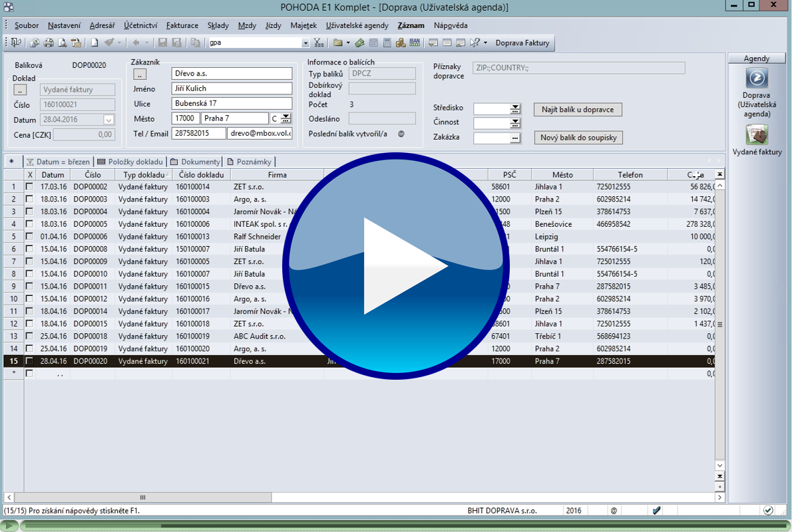
Task: Check the box in row DOP00006
Action: 29,236
